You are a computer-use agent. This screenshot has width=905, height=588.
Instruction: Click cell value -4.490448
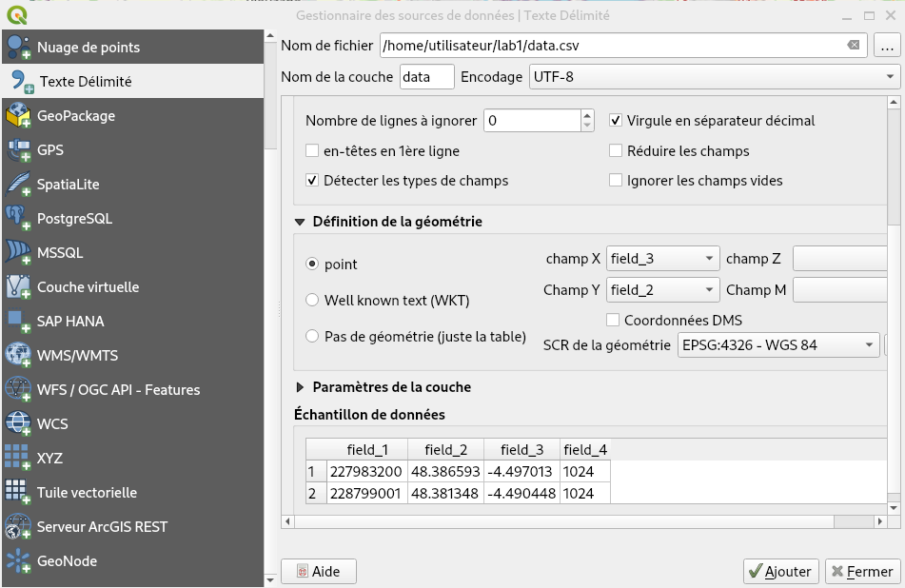coord(521,494)
